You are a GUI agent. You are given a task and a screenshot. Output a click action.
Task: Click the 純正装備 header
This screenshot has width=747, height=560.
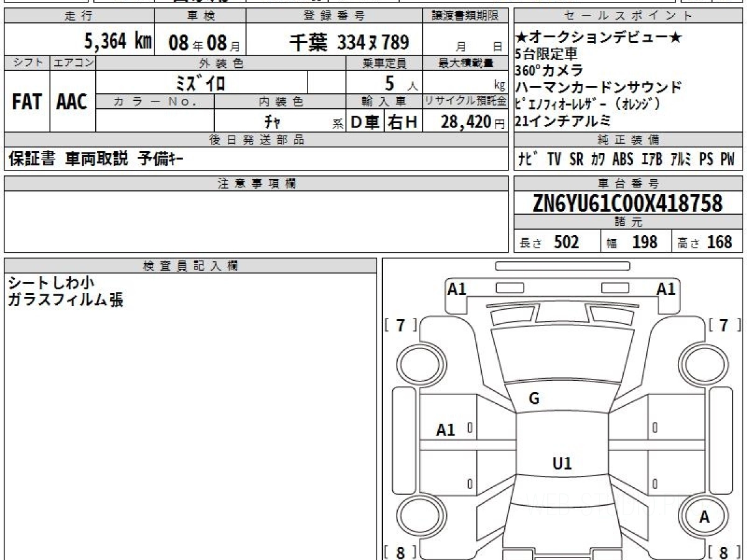[x=629, y=140]
